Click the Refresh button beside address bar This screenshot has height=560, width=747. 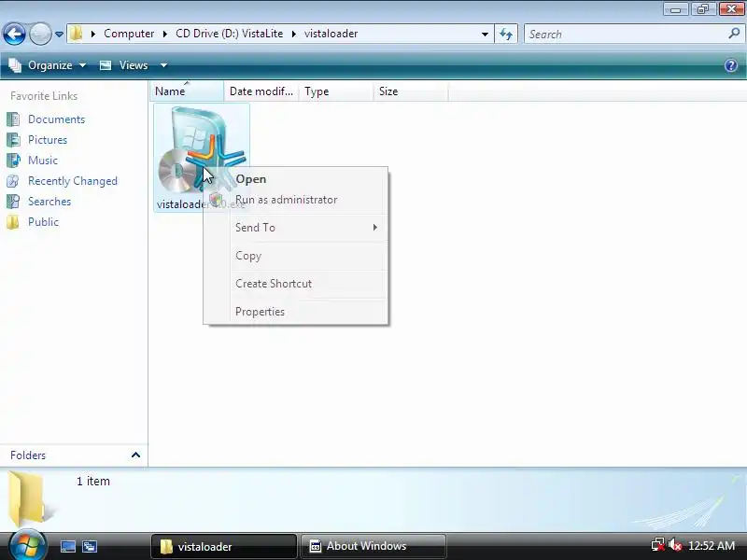pos(506,34)
